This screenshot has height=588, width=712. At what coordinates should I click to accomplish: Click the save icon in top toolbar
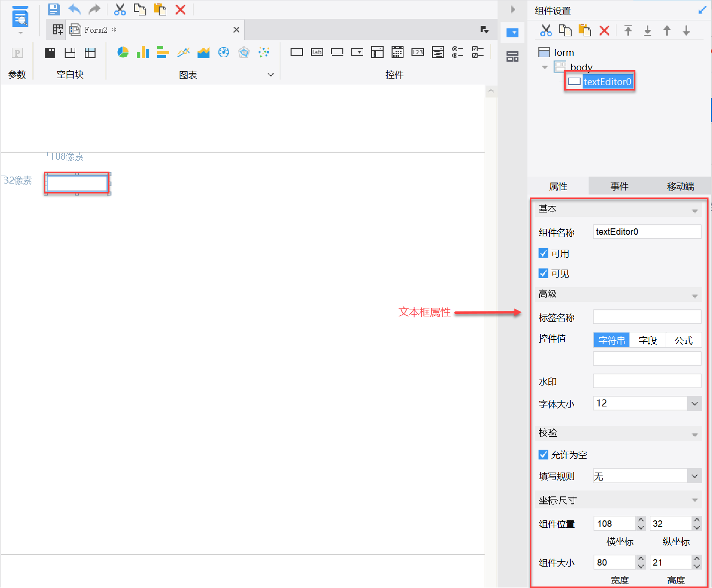[x=54, y=9]
